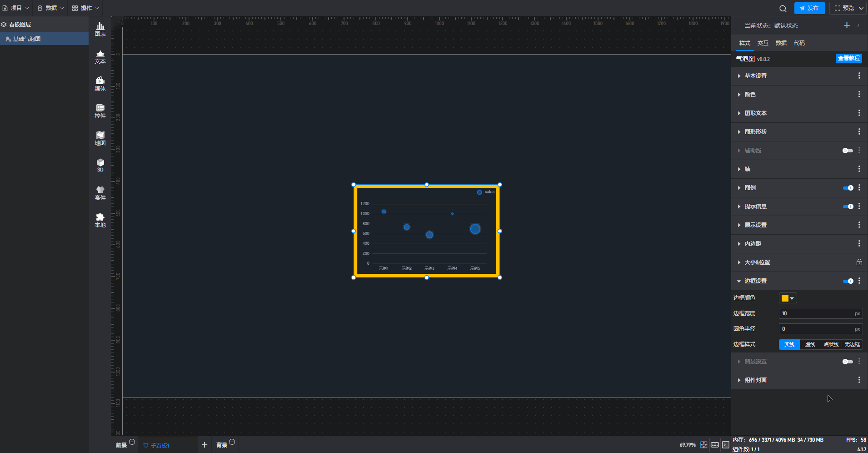Viewport: 868px width, 453px height.
Task: Open the 边框颜色 yellow color swatch
Action: point(788,298)
